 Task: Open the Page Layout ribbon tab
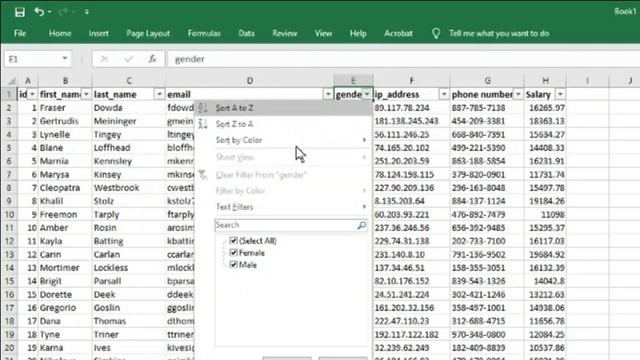coord(148,33)
